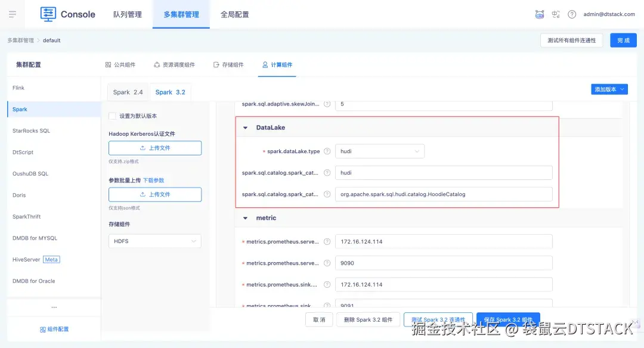The width and height of the screenshot is (644, 348).
Task: Collapse the metric section
Action: [245, 218]
